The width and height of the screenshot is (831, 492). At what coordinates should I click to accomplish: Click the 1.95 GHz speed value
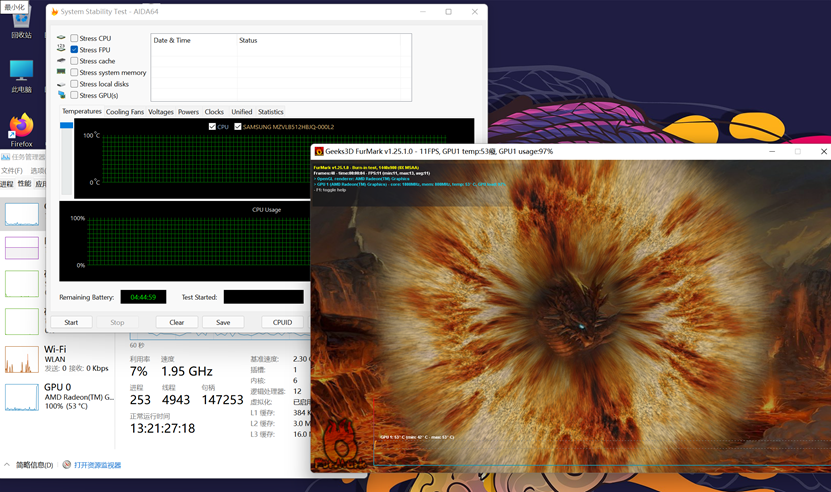(187, 371)
